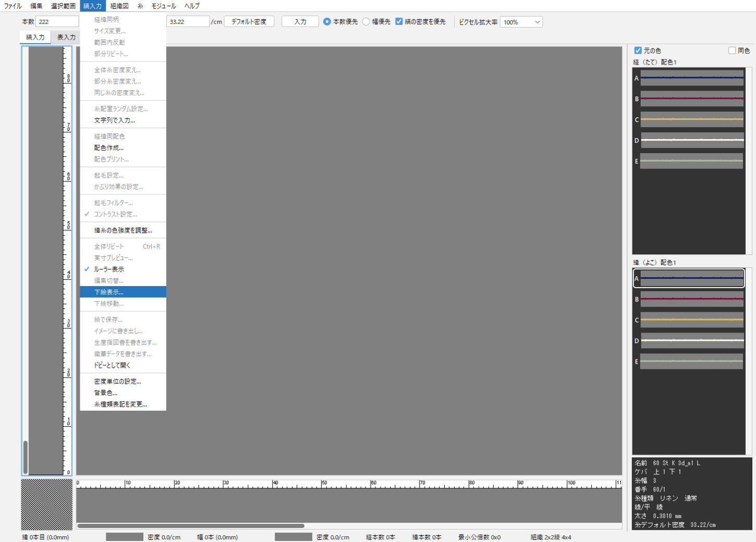Viewport: 756px width, 542px height.
Task: Select warp yarn C orange swatch
Action: click(691, 119)
